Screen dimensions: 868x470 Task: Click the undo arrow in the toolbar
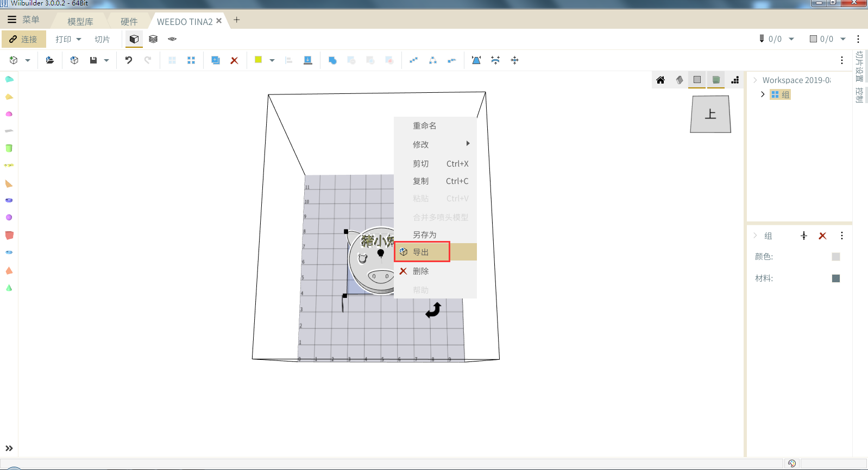(x=129, y=60)
